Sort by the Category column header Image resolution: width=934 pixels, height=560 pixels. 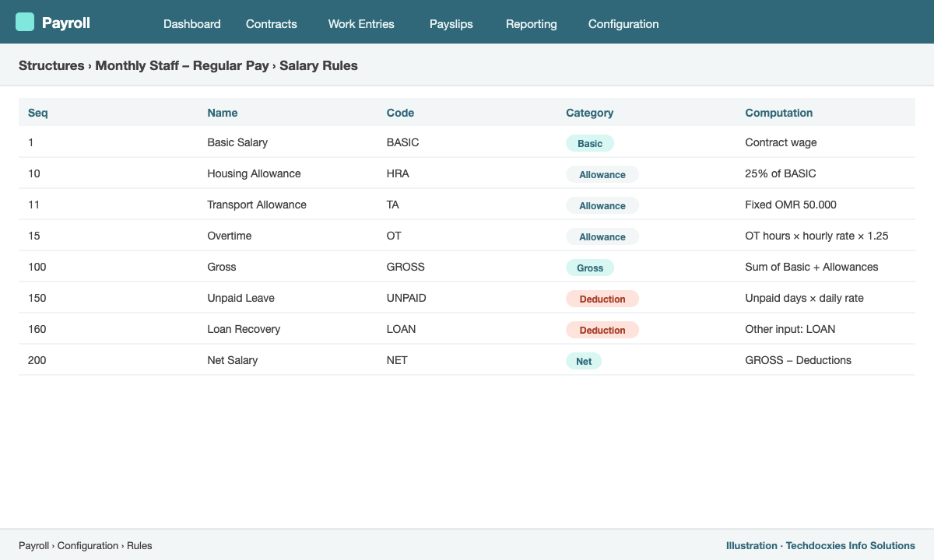point(590,113)
